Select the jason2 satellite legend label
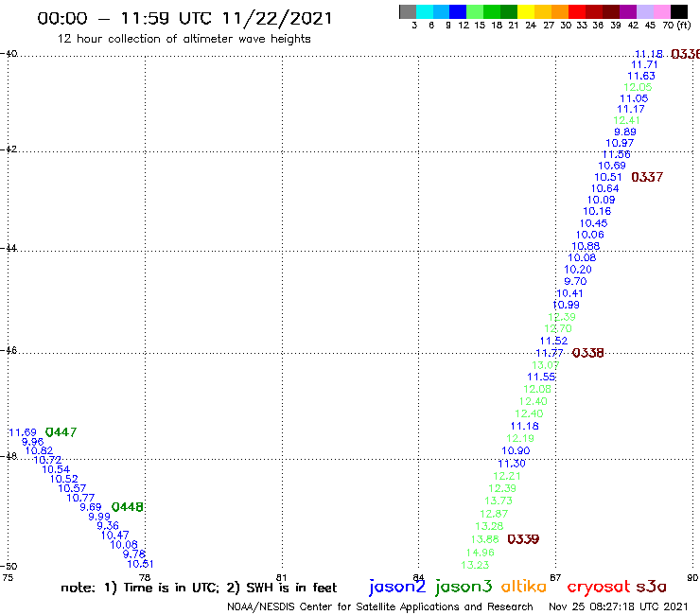700x615 pixels. click(x=397, y=587)
